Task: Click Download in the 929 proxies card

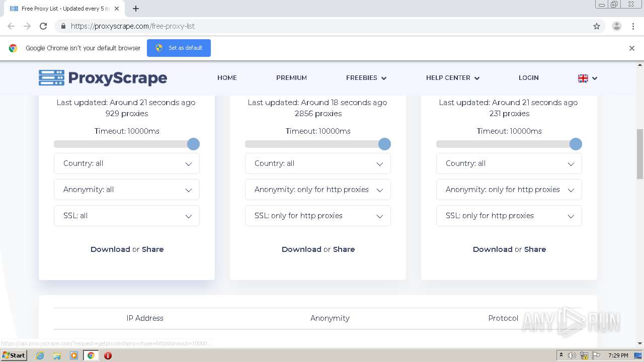Action: (x=110, y=249)
